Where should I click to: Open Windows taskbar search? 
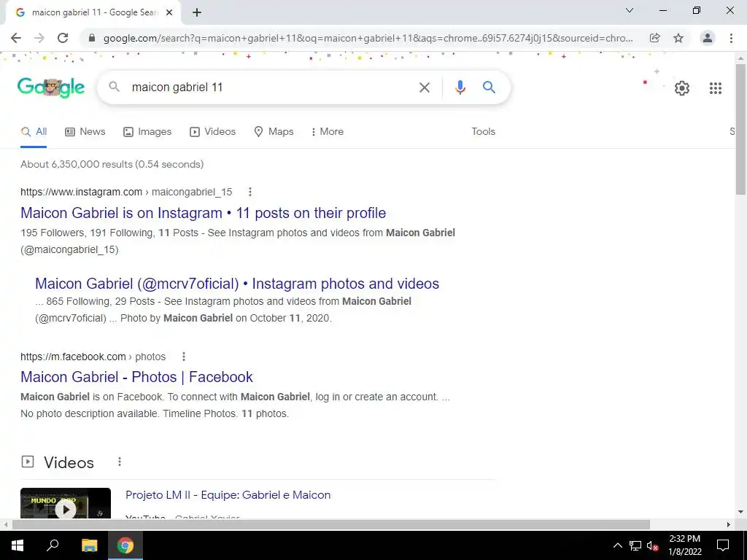pyautogui.click(x=53, y=545)
